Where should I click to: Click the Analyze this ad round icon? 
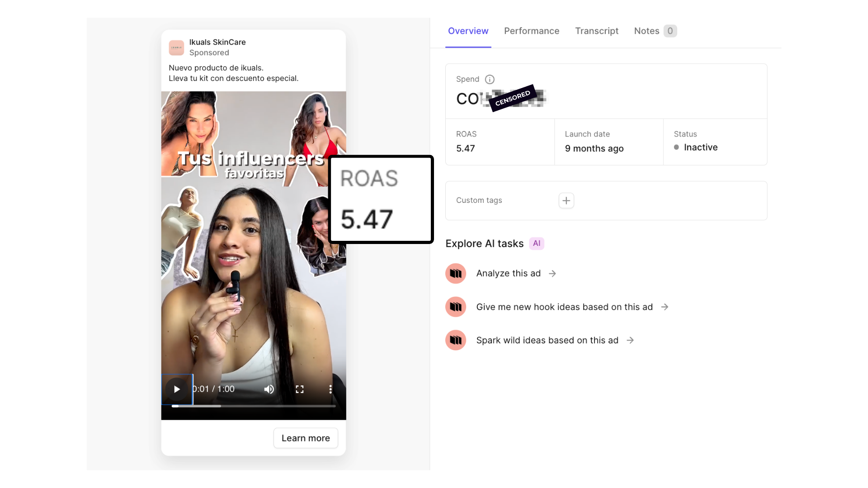click(456, 273)
